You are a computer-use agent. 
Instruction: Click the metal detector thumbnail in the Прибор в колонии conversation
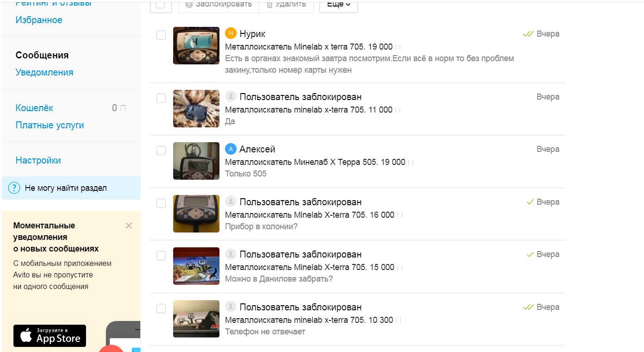point(196,214)
